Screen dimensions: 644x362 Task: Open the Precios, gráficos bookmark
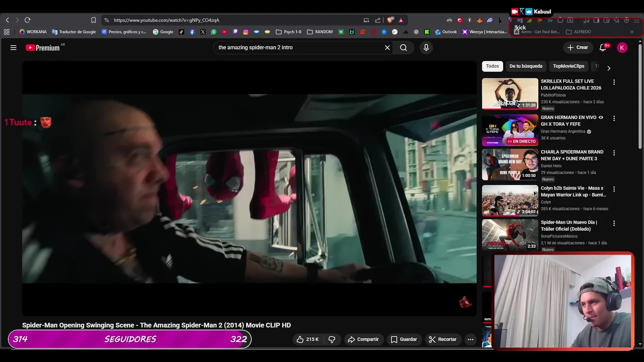click(x=124, y=32)
